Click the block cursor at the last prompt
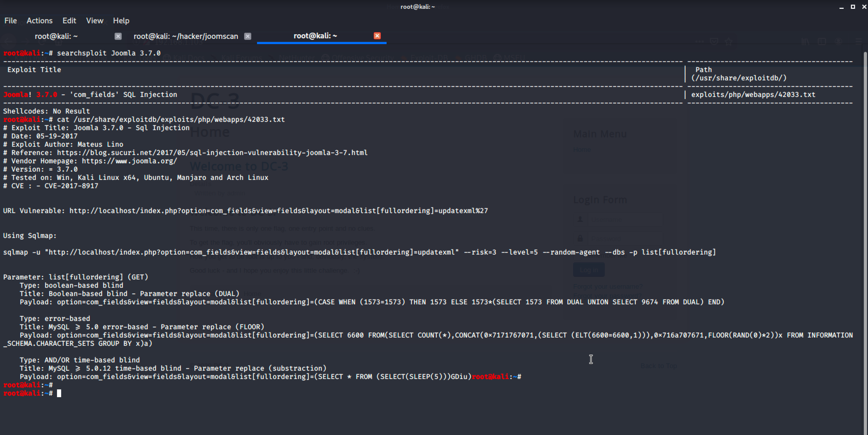This screenshot has width=868, height=435. [59, 393]
